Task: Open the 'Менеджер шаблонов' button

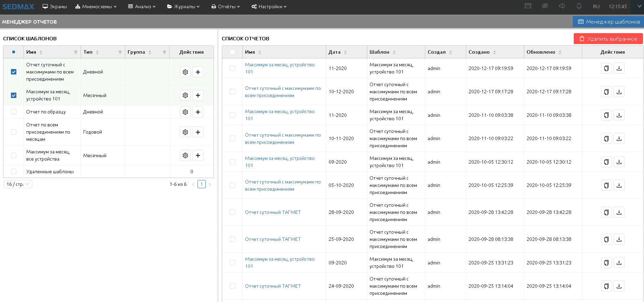Action: pyautogui.click(x=609, y=22)
